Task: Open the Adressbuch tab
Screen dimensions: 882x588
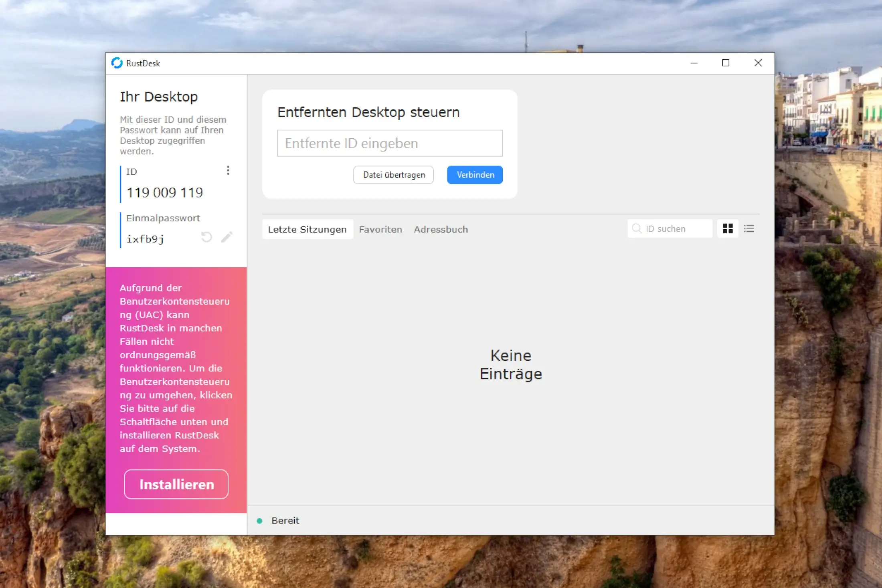Action: tap(441, 229)
